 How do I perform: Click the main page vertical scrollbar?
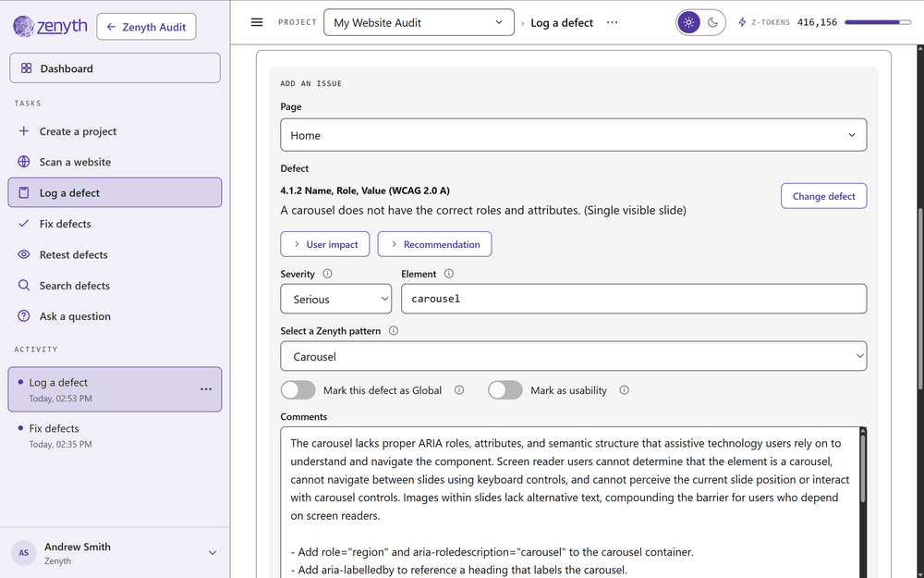pos(920,299)
